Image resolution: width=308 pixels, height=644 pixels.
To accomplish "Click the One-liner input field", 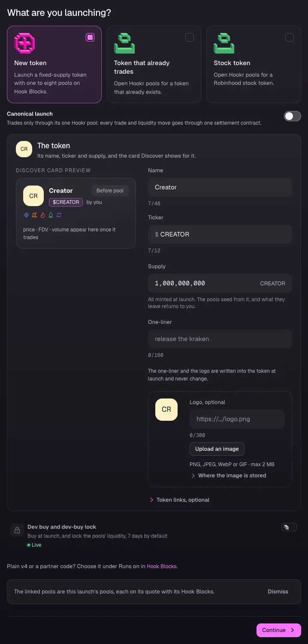I will coord(220,339).
